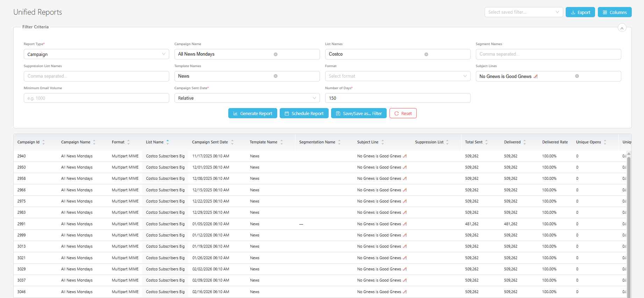
Task: Sort by Campaign Id column
Action: (x=43, y=142)
